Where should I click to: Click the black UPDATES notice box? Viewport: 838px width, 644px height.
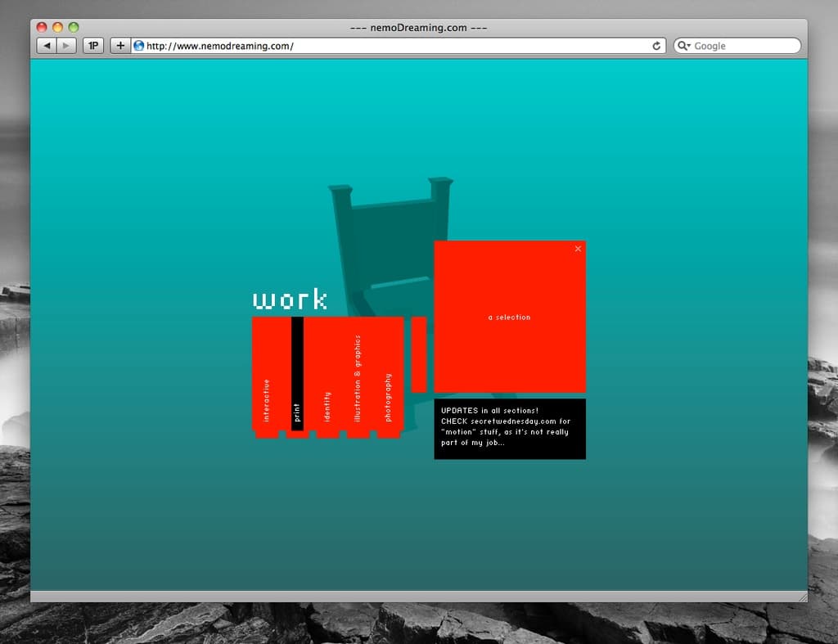click(x=509, y=428)
